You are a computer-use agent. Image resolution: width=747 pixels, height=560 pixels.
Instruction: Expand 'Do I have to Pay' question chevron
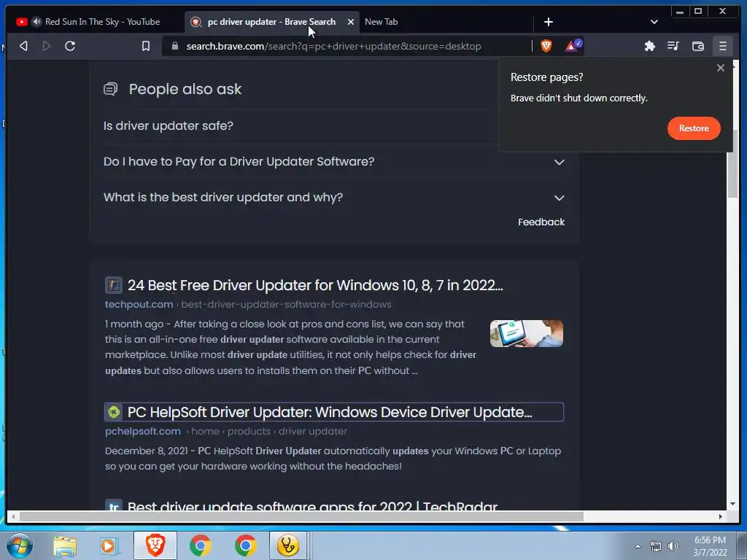(x=560, y=162)
